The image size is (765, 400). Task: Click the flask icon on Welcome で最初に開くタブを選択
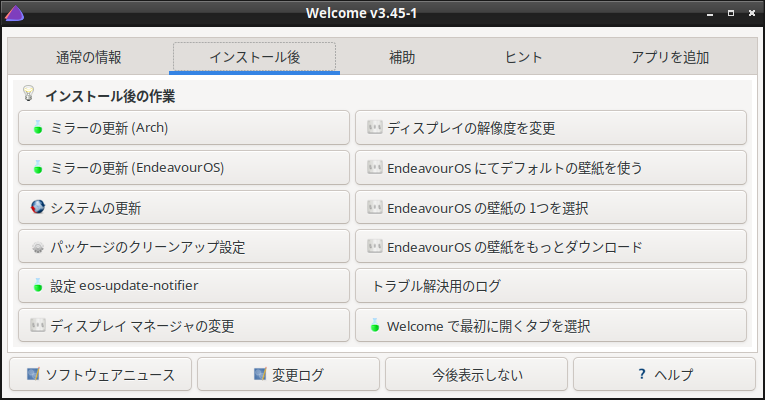375,325
